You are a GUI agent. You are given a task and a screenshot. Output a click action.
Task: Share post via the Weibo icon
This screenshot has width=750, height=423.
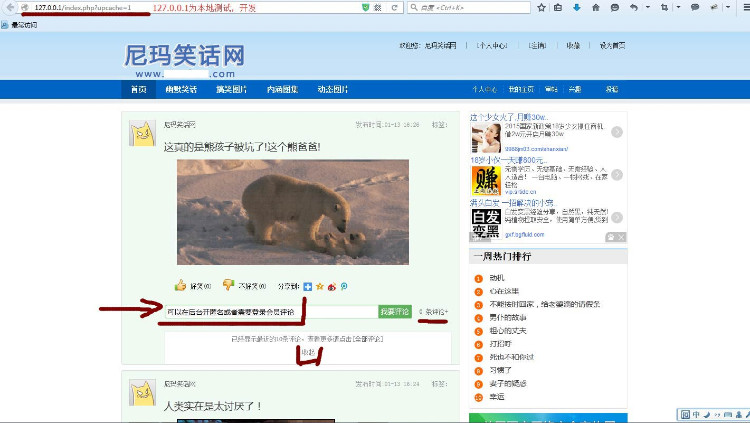click(x=332, y=287)
